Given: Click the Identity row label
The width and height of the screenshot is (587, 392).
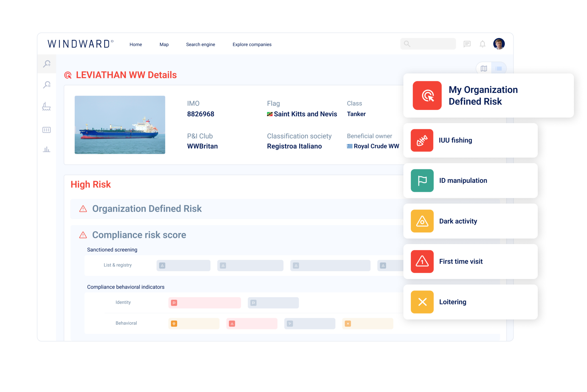Looking at the screenshot, I should 123,302.
